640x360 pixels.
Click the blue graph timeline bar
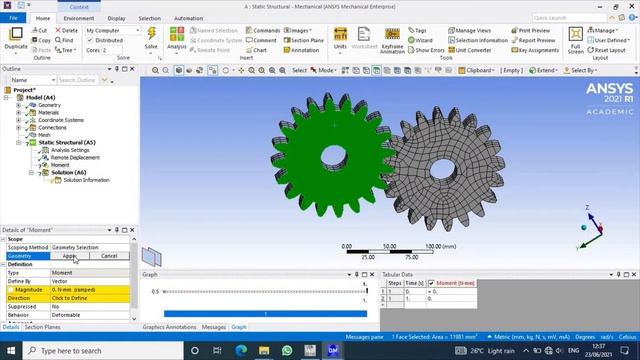[x=265, y=313]
